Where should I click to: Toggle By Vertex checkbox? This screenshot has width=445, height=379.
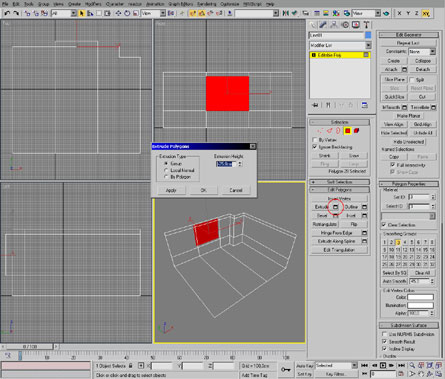click(x=315, y=140)
